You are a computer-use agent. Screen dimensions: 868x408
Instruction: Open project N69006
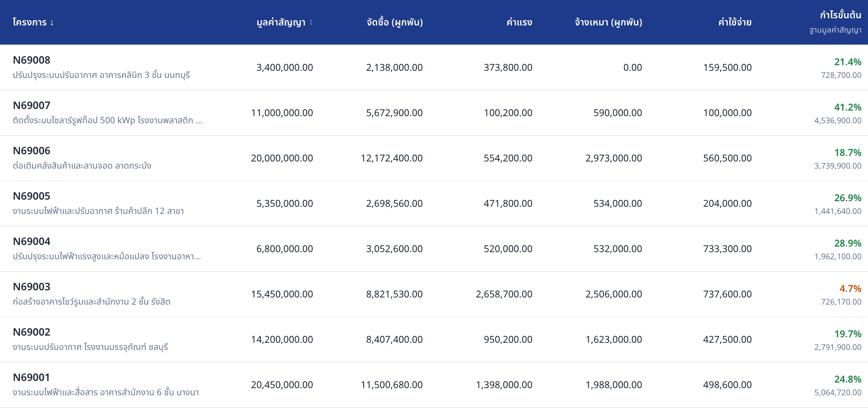[32, 151]
